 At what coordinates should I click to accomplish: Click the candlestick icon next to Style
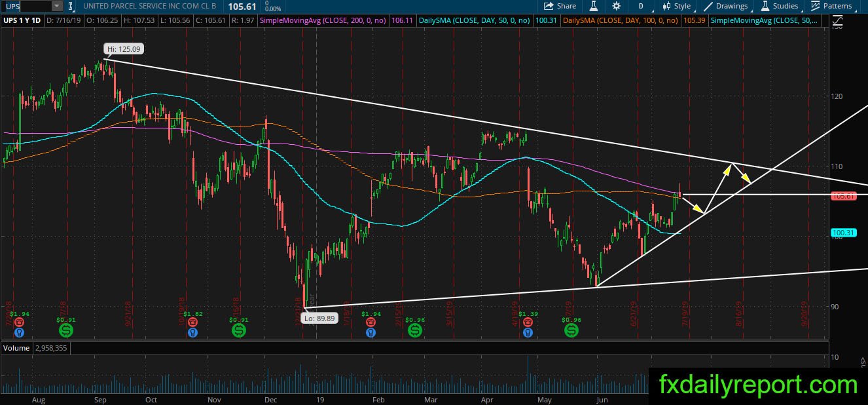666,6
